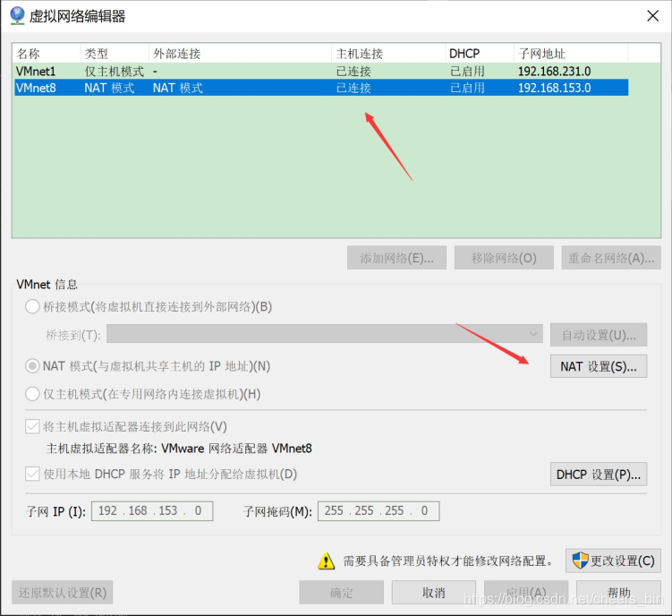The height and width of the screenshot is (616, 672).
Task: Click 添加网络(E)... button
Action: [397, 258]
